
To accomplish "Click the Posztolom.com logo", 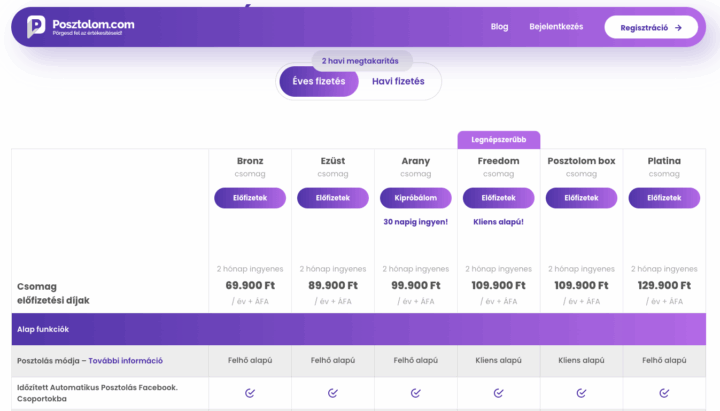I will [x=80, y=27].
